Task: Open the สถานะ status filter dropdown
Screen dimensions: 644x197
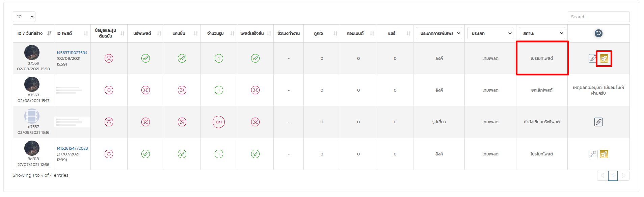Action: pyautogui.click(x=541, y=33)
